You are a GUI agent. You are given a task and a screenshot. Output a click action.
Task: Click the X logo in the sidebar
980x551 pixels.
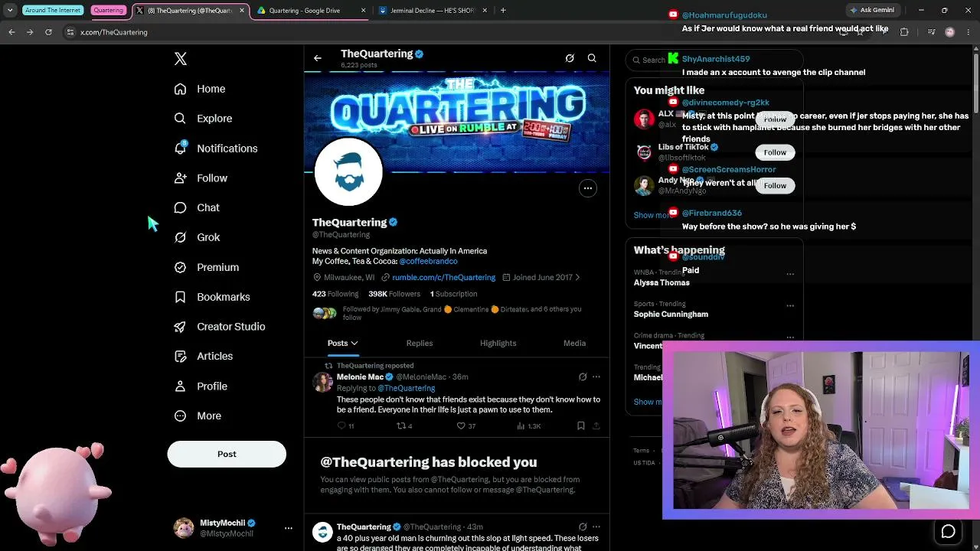[x=181, y=59]
